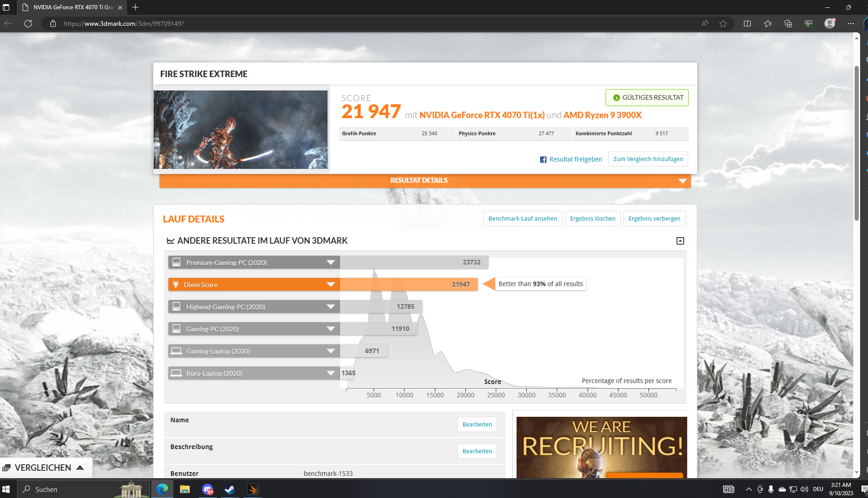Click Zum Vergleich hinzufügen button
868x498 pixels.
coord(648,159)
